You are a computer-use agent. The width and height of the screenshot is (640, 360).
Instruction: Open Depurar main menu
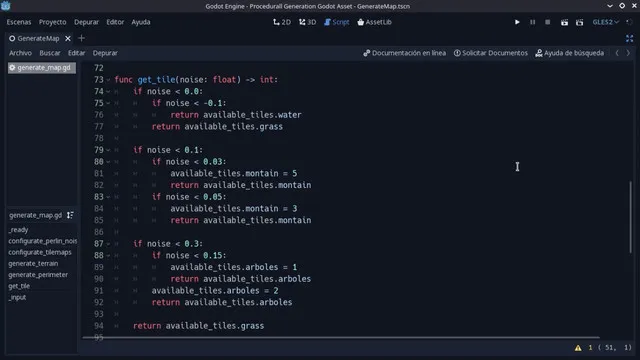(87, 22)
